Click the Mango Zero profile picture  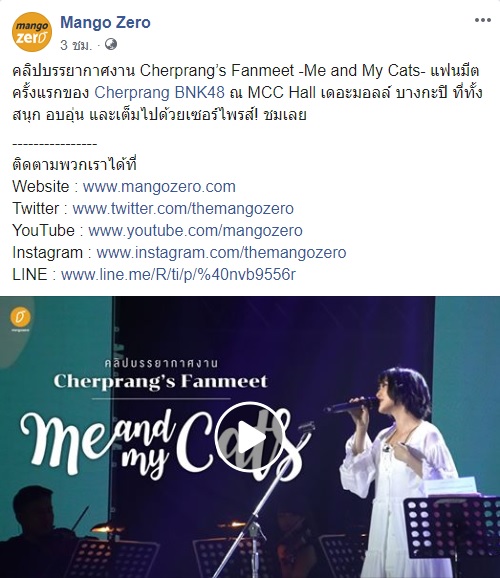pos(32,32)
